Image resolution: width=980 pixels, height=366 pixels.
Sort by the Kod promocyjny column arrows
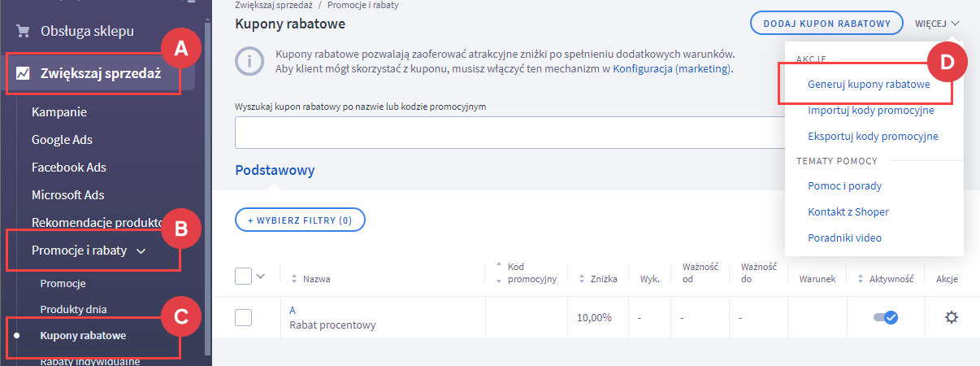(x=499, y=273)
